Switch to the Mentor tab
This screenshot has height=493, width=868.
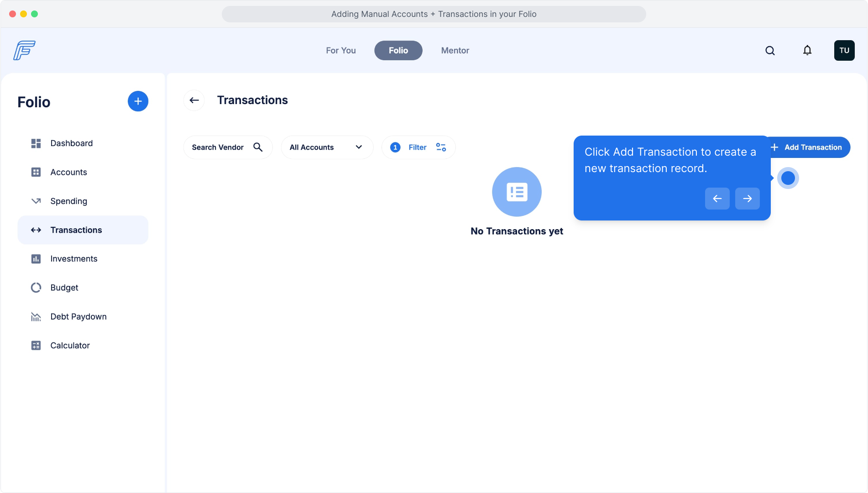tap(455, 51)
